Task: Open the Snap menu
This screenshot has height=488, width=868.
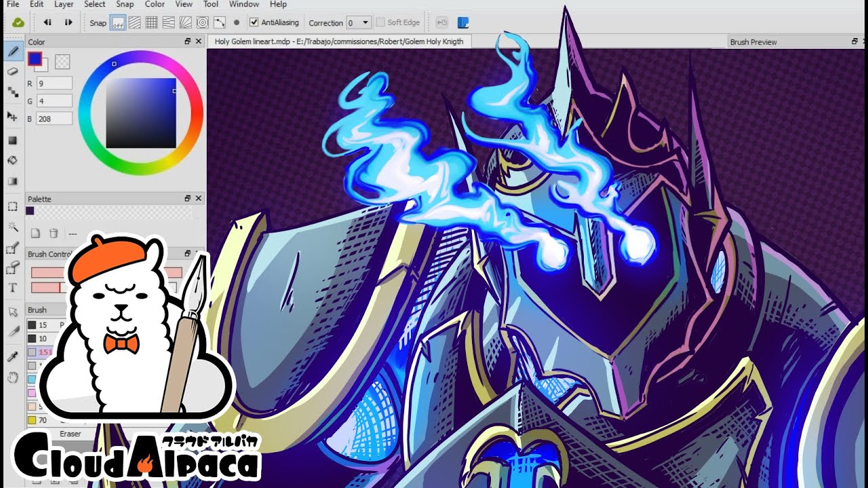Action: coord(125,4)
